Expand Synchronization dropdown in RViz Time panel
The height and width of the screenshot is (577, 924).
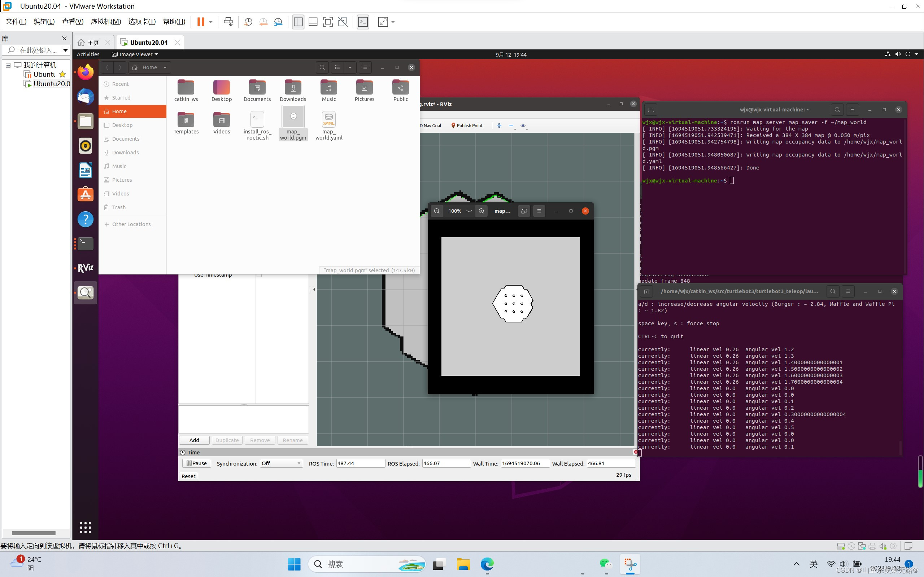[x=299, y=463]
